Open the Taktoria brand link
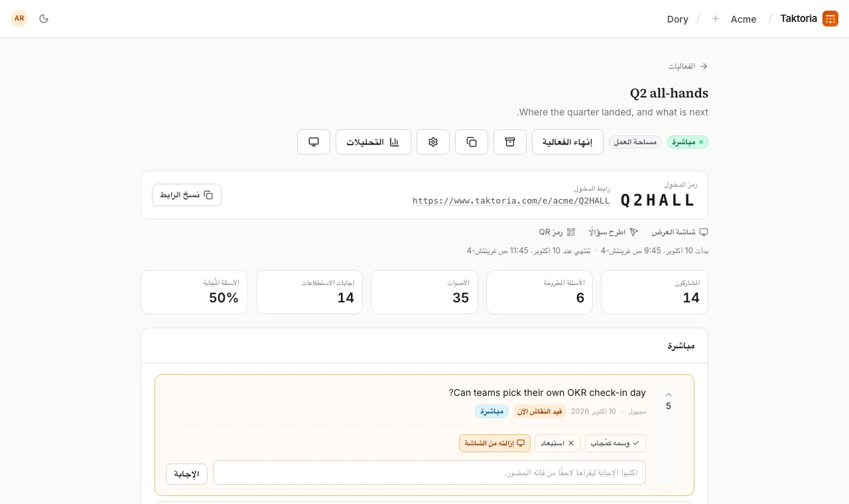Viewport: 849px width, 504px height. pyautogui.click(x=799, y=19)
